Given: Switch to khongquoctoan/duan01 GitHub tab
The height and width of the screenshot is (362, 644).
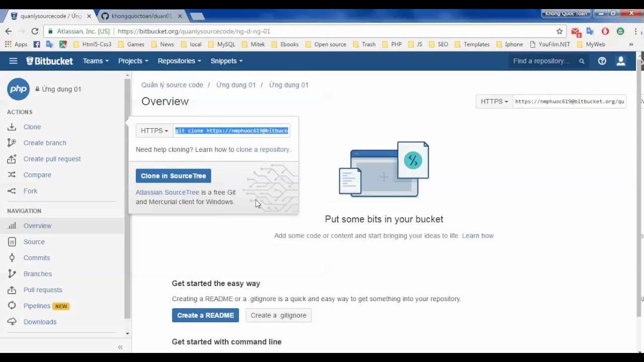Looking at the screenshot, I should coord(141,16).
